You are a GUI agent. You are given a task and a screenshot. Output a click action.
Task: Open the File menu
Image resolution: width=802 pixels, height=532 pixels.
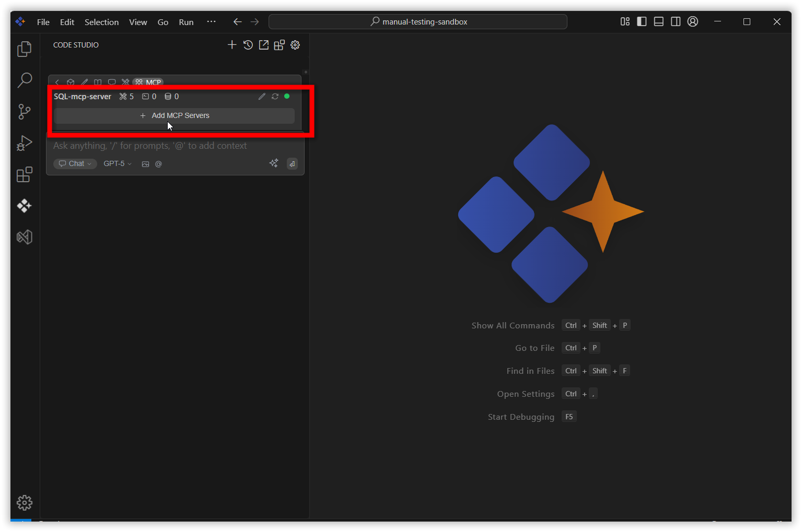43,22
